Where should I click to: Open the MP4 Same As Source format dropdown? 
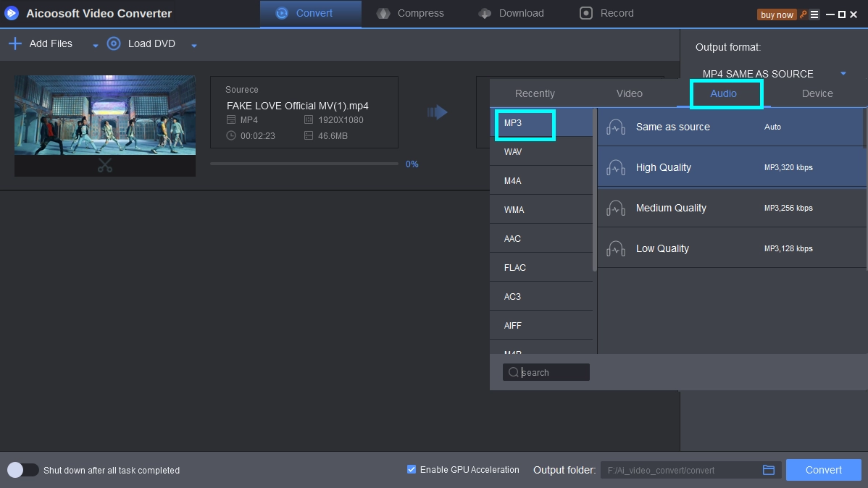[843, 74]
